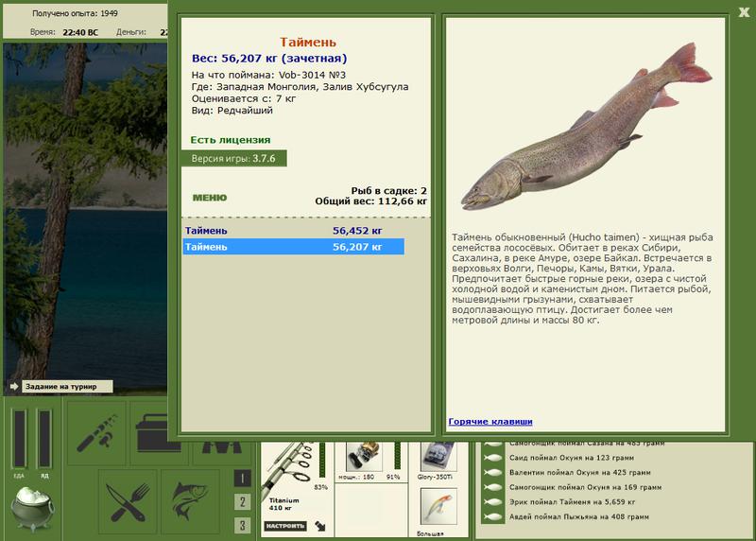Switch to rod slot 1
This screenshot has height=541, width=756.
(242, 479)
